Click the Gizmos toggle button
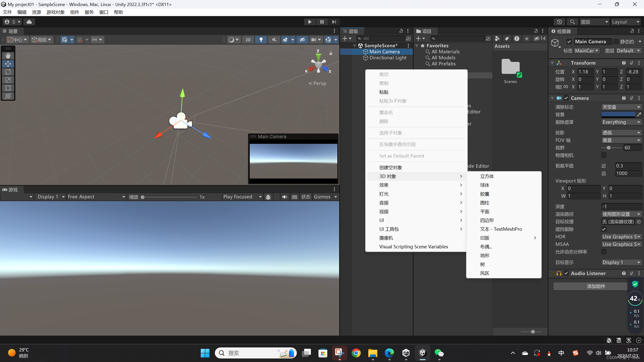The height and width of the screenshot is (362, 644). pyautogui.click(x=322, y=196)
